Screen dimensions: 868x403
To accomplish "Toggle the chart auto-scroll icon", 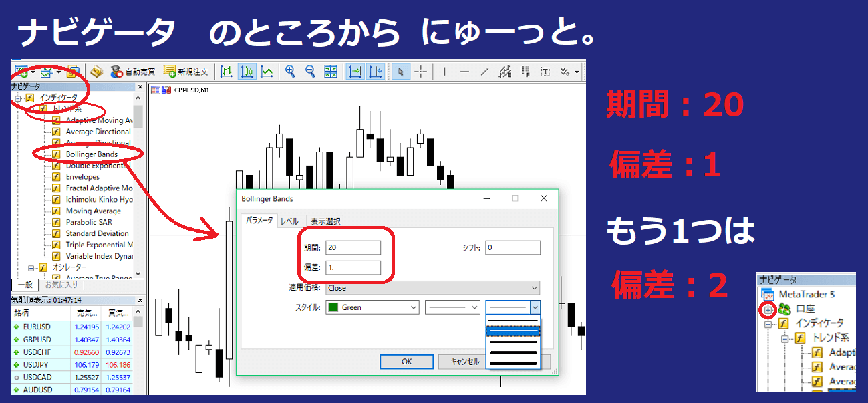I will point(355,72).
